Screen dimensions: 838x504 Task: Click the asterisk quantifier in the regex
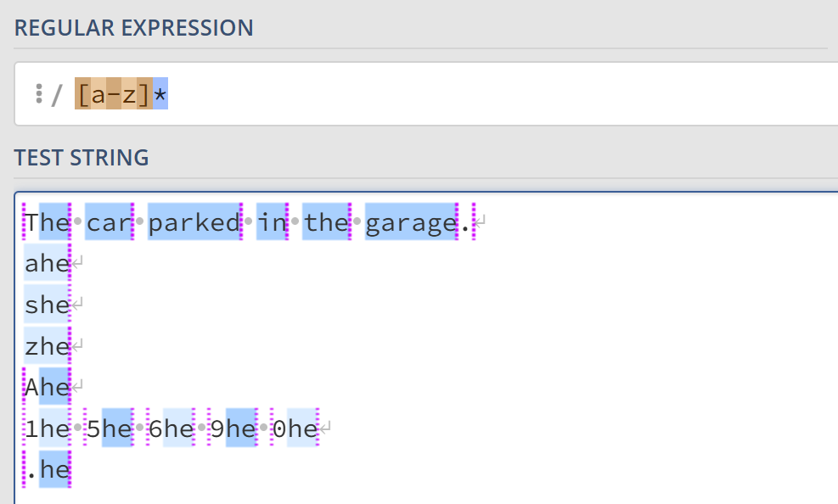pos(160,94)
